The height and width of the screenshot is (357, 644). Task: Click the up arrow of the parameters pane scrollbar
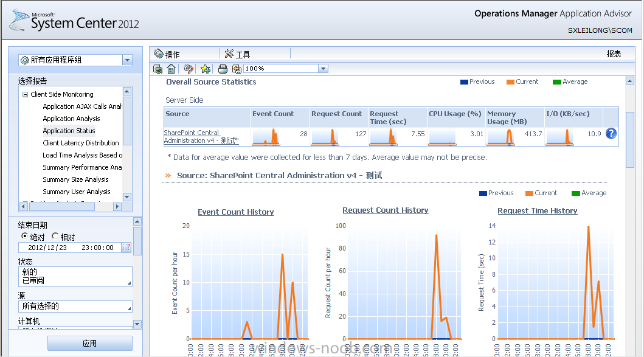137,221
